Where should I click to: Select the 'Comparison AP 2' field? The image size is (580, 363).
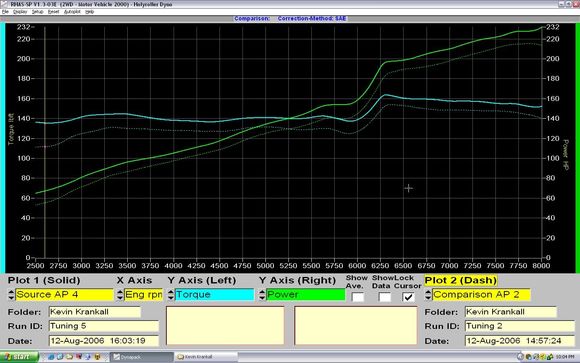(x=481, y=295)
